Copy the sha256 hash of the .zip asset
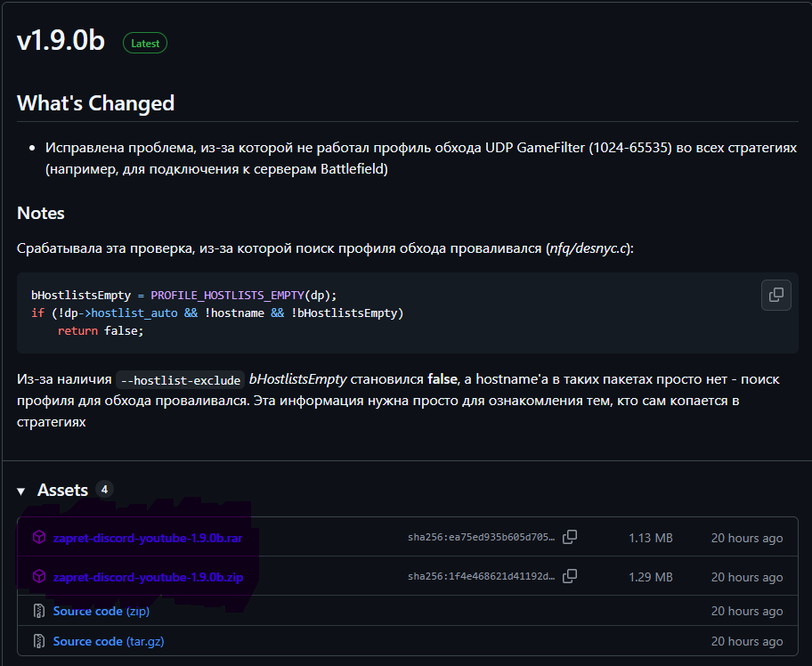Screen dimensions: 812x666 [570, 576]
